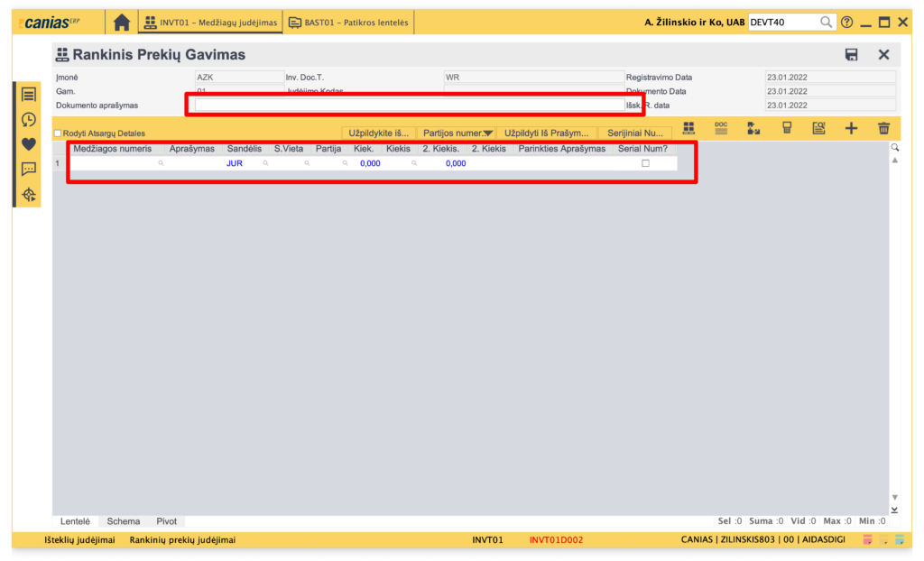This screenshot has height=561, width=924.
Task: Click the save diskette icon
Action: (x=851, y=55)
